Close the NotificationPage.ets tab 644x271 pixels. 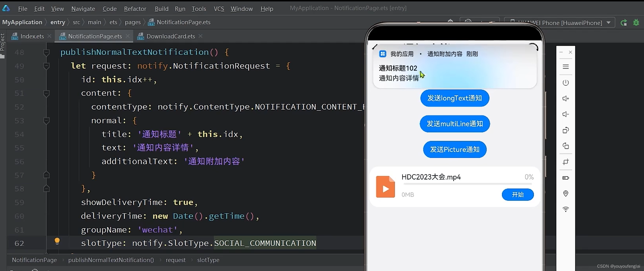click(x=128, y=36)
